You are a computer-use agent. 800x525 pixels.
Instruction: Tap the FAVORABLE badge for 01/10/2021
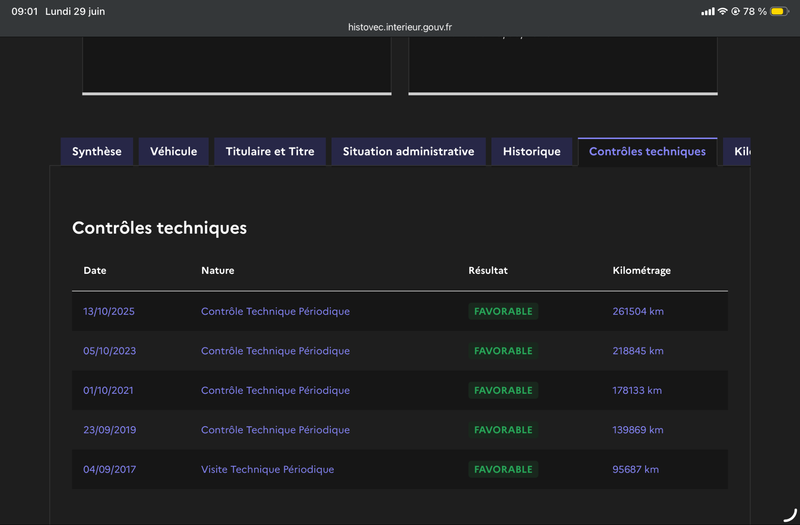(503, 390)
